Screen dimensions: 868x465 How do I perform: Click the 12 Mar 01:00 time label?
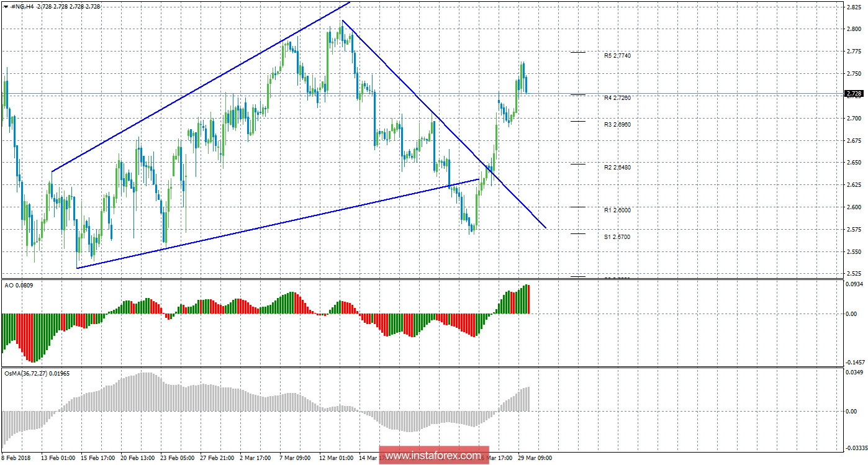[337, 458]
